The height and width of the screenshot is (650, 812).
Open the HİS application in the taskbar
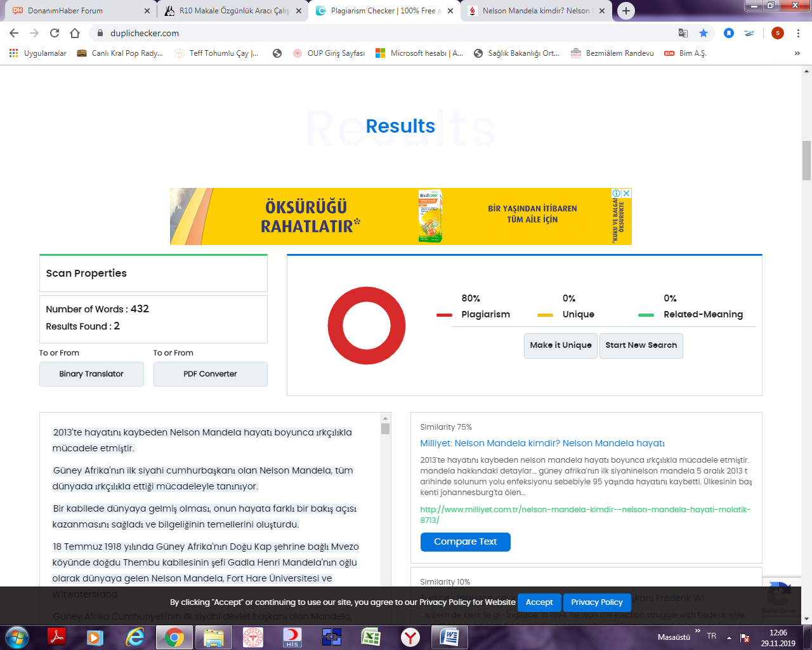(292, 637)
